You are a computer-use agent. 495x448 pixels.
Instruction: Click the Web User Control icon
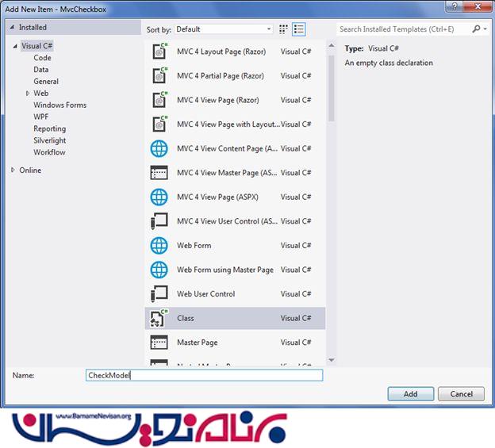159,293
